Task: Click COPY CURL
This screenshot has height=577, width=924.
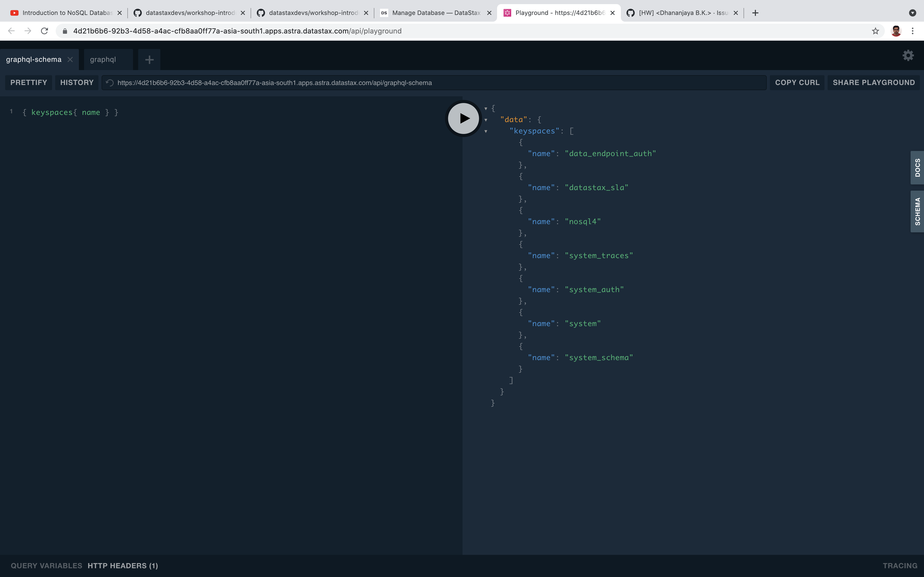Action: click(797, 82)
